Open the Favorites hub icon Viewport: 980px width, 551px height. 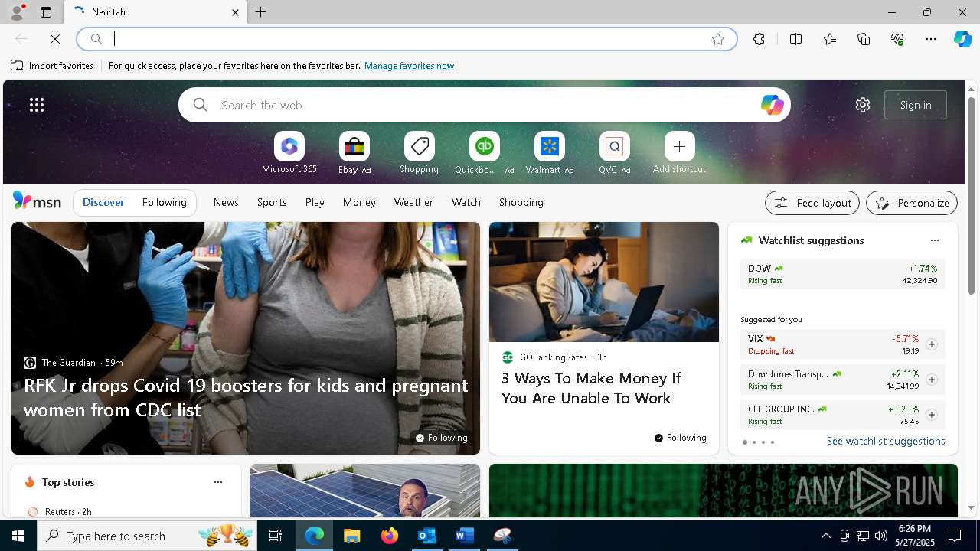(x=830, y=39)
